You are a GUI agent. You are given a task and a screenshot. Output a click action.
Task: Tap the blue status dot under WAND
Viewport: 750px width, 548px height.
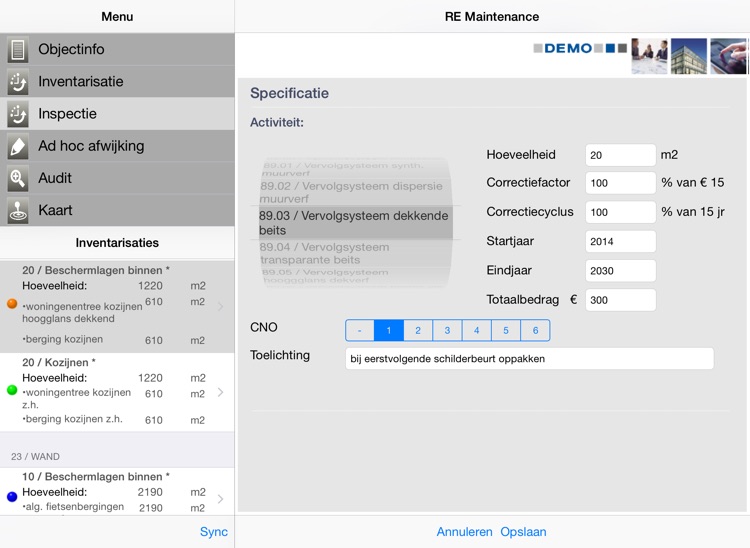tap(12, 497)
